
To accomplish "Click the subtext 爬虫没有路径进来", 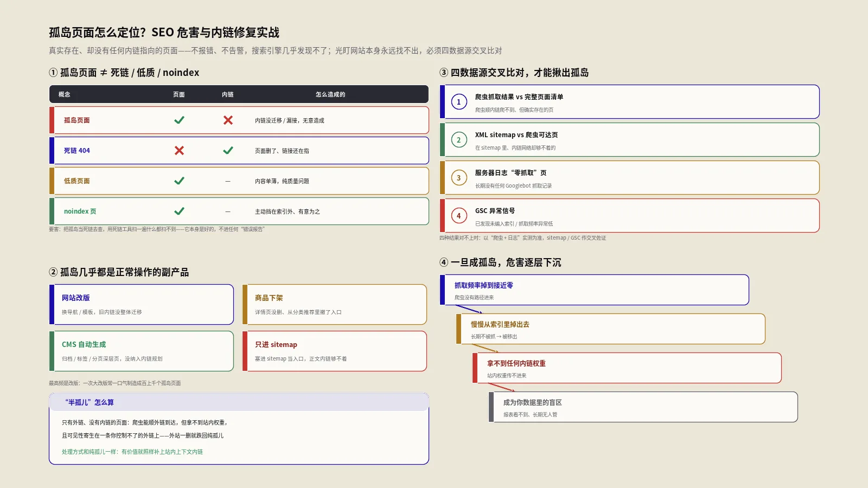I will pyautogui.click(x=474, y=298).
